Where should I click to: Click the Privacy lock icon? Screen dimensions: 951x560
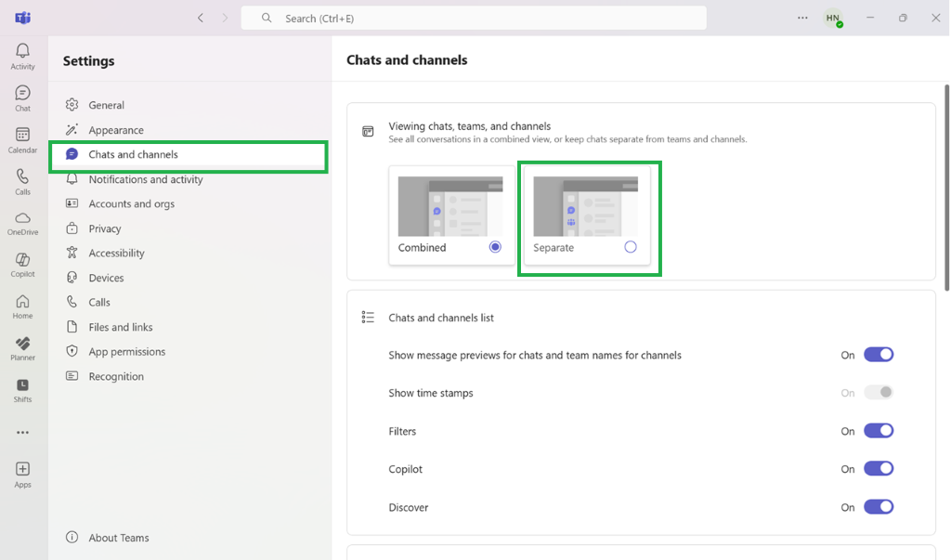click(72, 228)
